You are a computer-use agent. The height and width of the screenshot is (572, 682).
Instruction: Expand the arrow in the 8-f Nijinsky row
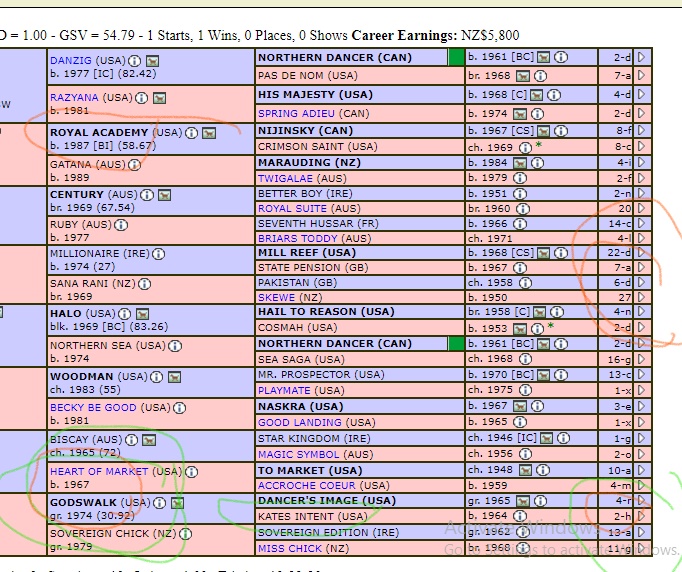click(641, 130)
